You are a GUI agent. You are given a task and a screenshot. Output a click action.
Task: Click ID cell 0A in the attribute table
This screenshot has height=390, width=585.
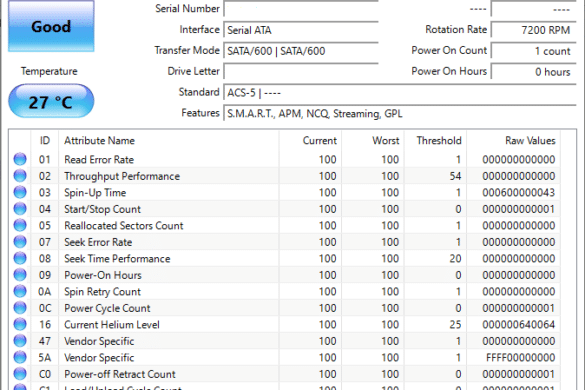pyautogui.click(x=45, y=291)
